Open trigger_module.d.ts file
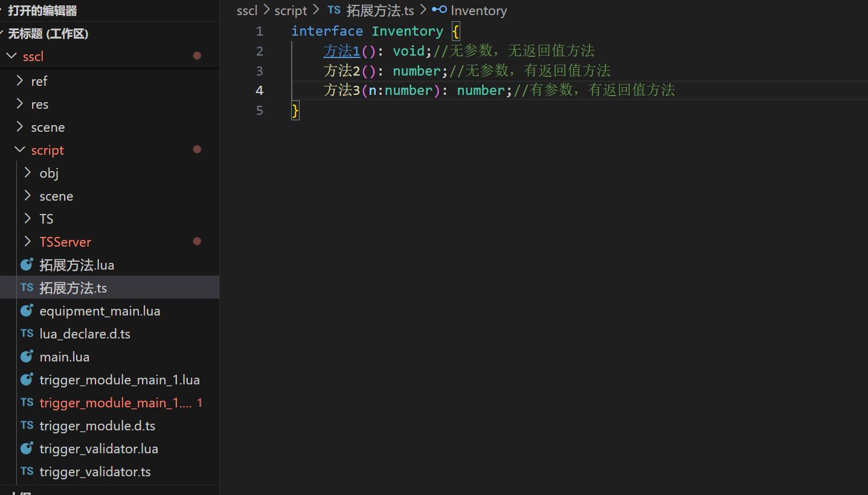The image size is (868, 495). click(x=109, y=425)
